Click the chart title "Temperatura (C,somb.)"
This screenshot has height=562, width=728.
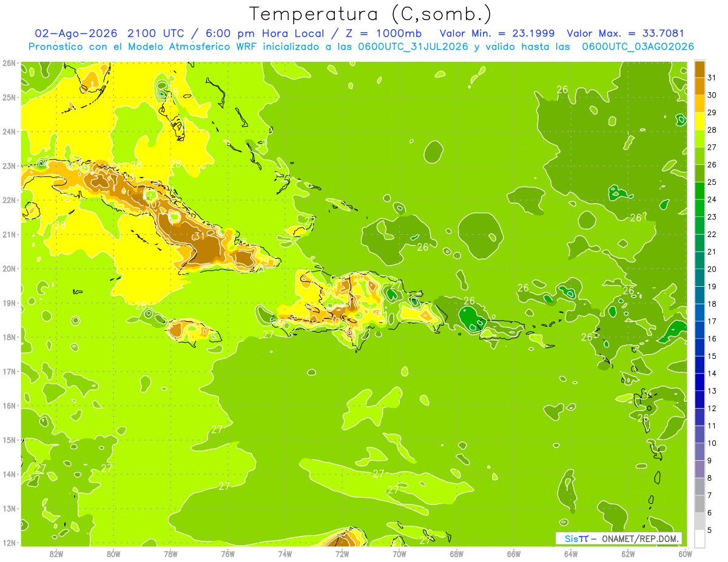click(371, 15)
